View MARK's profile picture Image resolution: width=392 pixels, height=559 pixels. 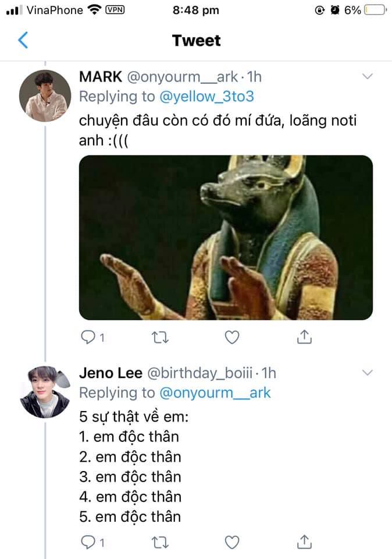(44, 97)
